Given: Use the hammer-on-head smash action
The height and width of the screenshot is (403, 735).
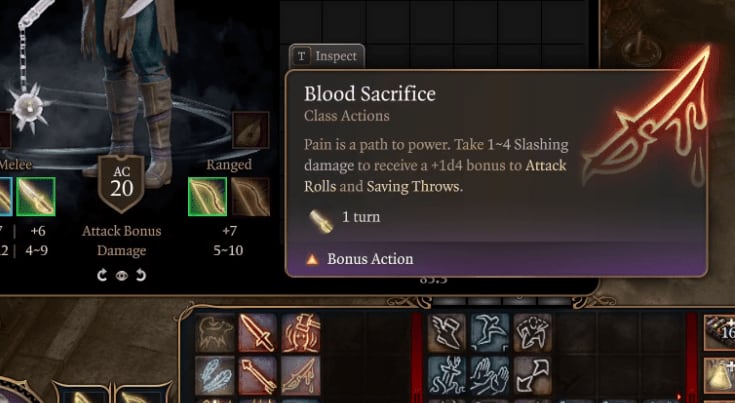Looking at the screenshot, I should (x=300, y=333).
